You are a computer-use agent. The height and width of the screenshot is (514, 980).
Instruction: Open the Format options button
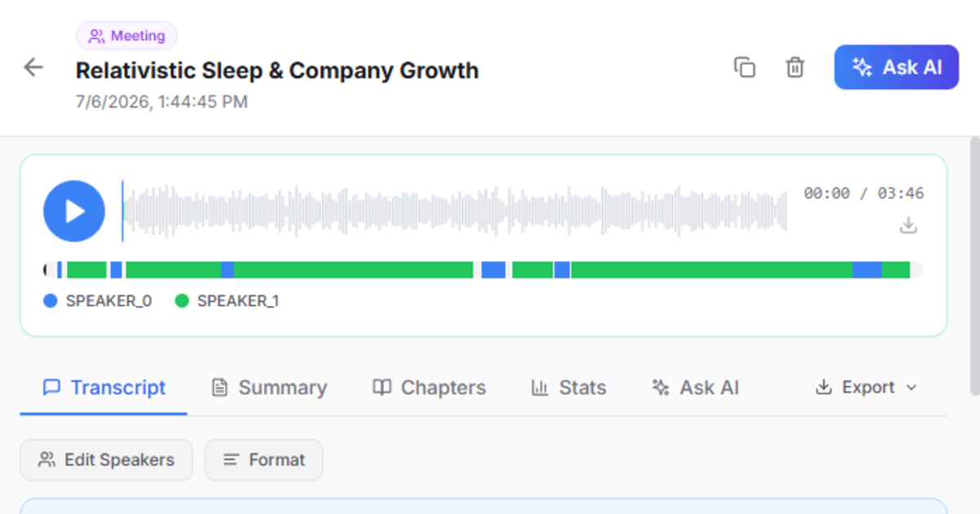264,460
